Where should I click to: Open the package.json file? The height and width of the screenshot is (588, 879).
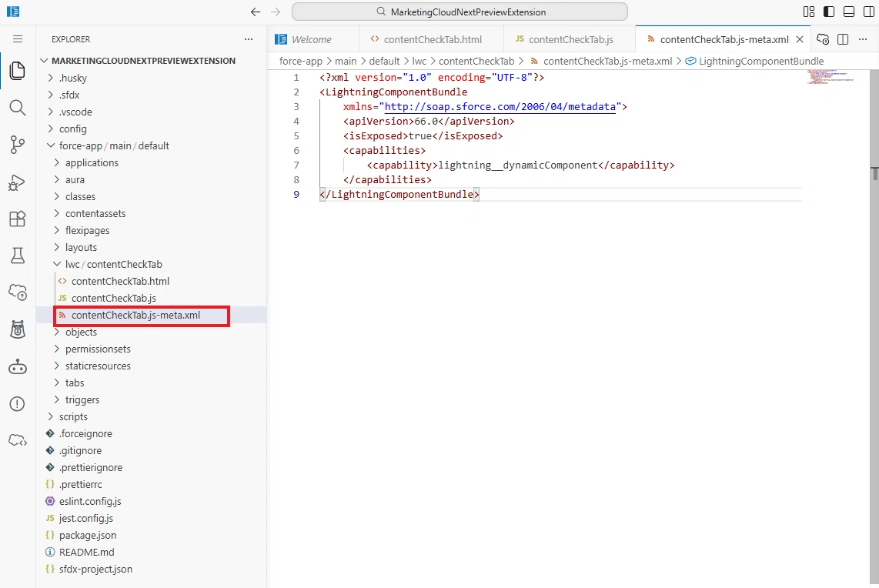[88, 536]
